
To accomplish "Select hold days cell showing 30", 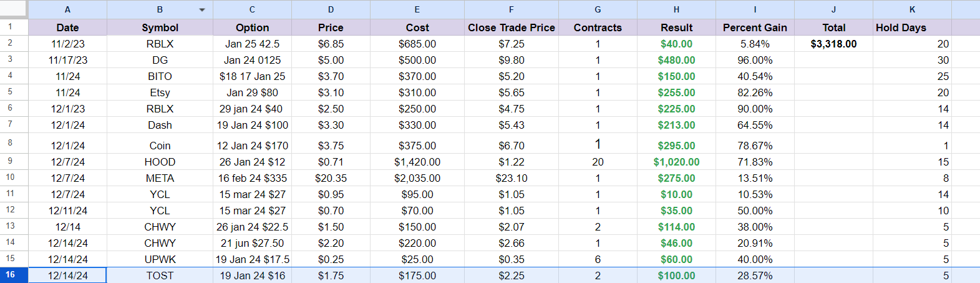I will [x=912, y=60].
